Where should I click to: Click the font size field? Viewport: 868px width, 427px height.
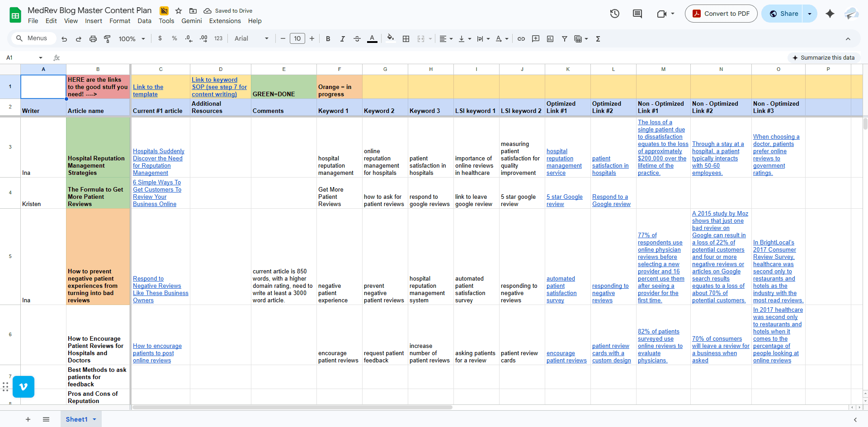pyautogui.click(x=297, y=39)
